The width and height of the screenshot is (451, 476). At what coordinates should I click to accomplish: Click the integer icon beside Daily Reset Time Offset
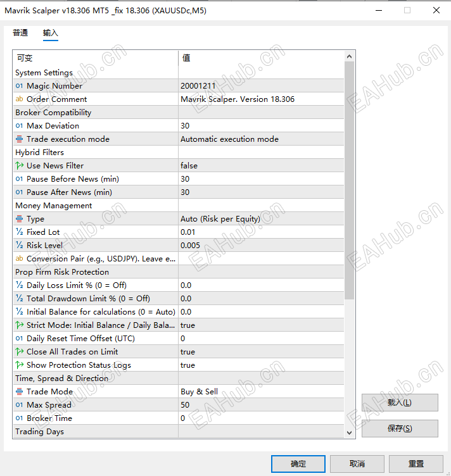tap(19, 339)
